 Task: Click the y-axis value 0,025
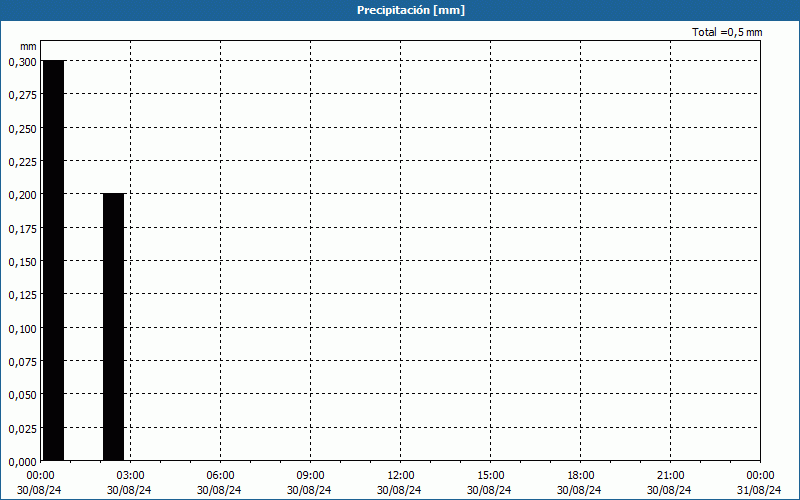[22, 429]
